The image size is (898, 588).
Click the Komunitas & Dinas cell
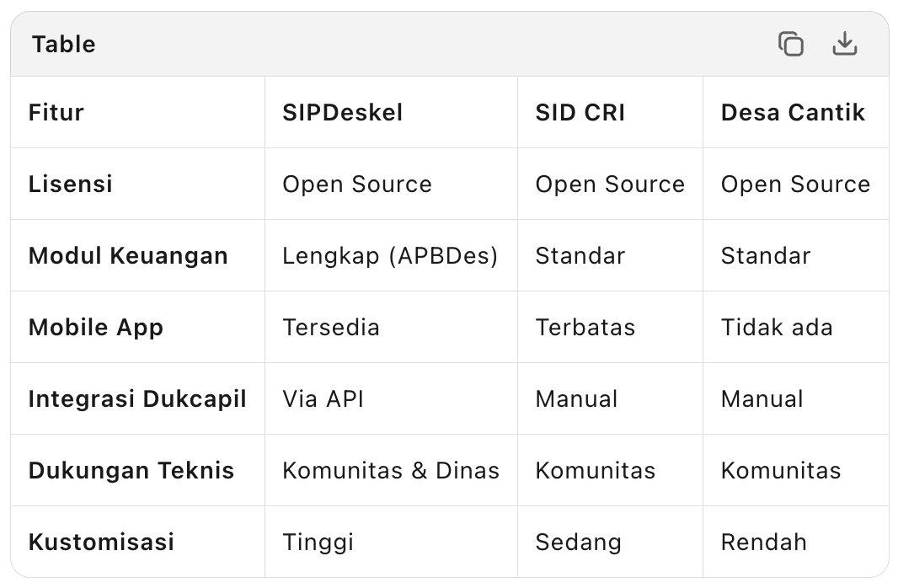tap(391, 470)
